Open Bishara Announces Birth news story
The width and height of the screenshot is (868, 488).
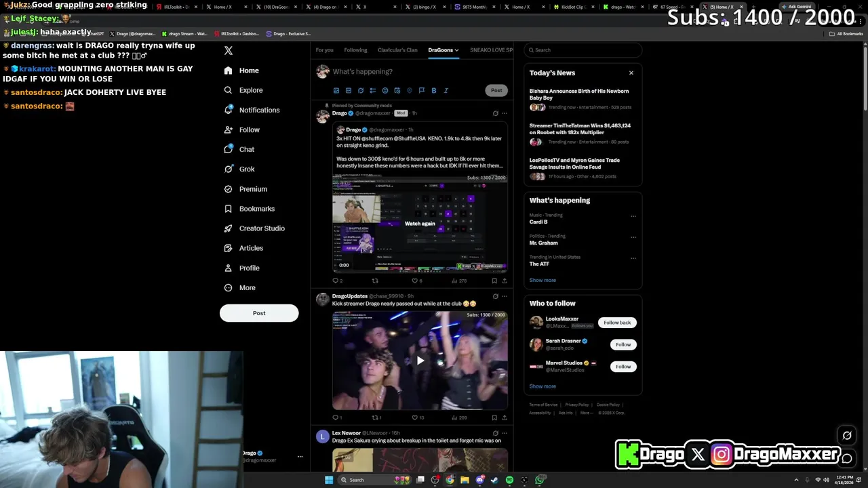click(x=582, y=99)
